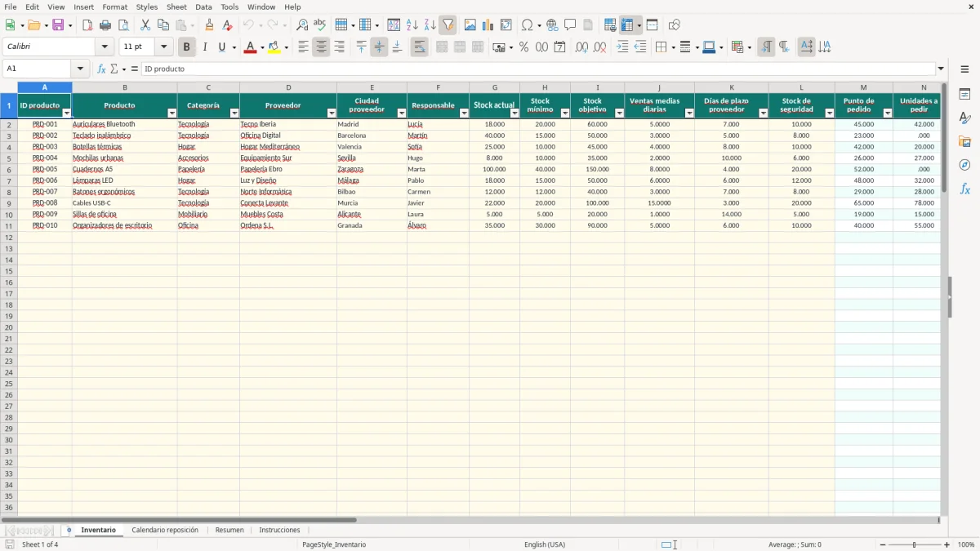Format as percent
This screenshot has height=551, width=980.
pos(524,47)
